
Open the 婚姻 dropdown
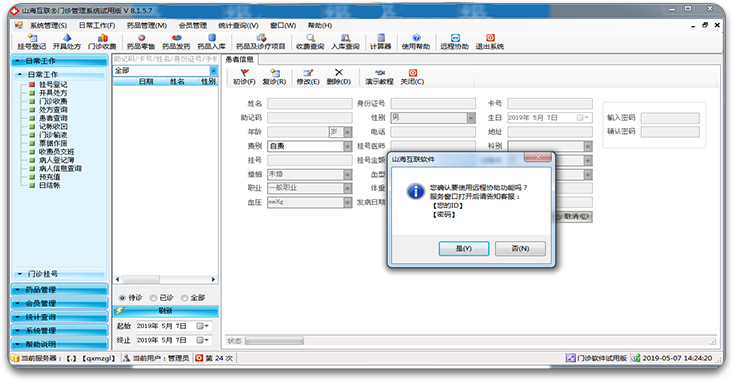click(347, 174)
